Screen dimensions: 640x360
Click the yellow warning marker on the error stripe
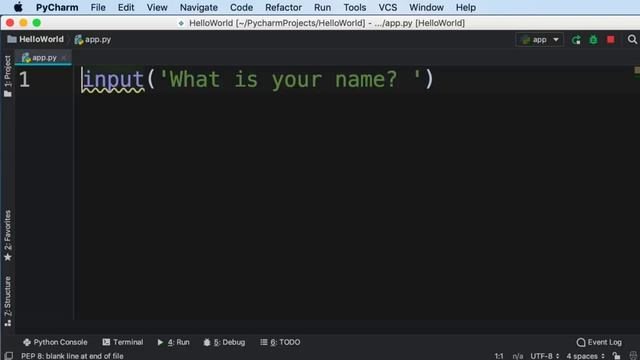[636, 71]
